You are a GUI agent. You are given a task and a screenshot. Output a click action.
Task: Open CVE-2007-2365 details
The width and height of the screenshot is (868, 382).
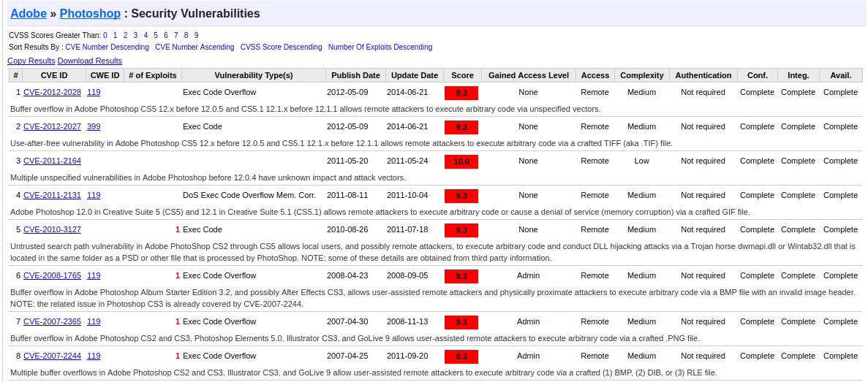[x=52, y=322]
